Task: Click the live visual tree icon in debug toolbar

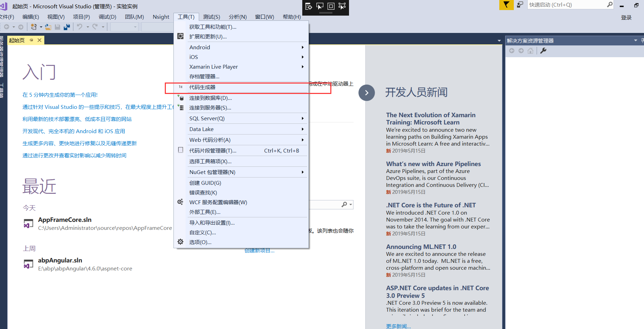Action: [x=309, y=6]
